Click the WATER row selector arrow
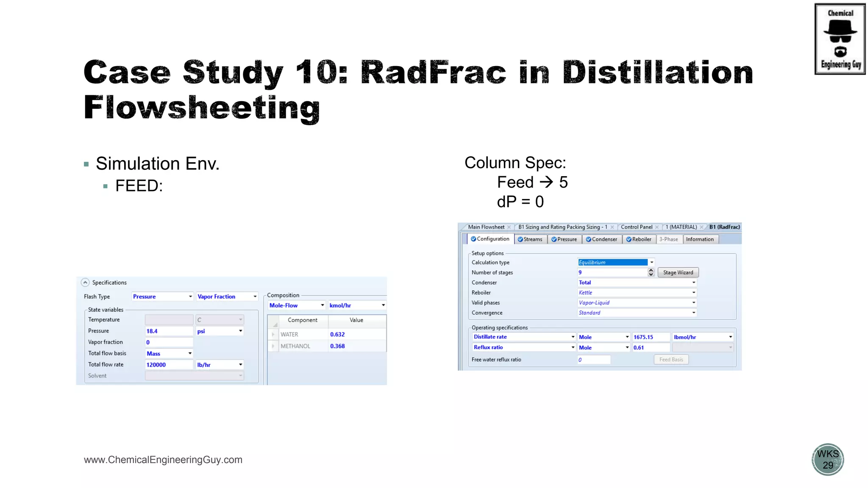This screenshot has height=488, width=868. [273, 334]
